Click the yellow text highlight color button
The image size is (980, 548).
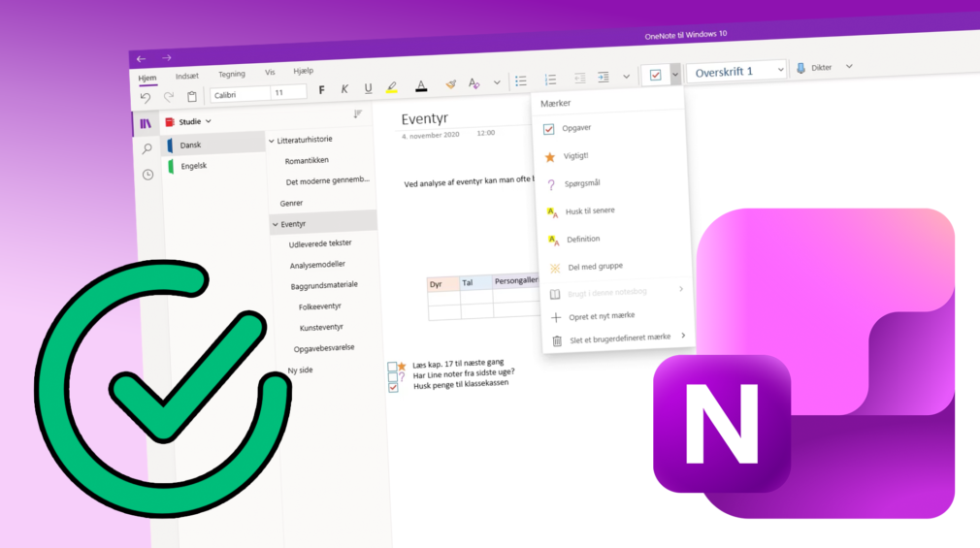392,86
